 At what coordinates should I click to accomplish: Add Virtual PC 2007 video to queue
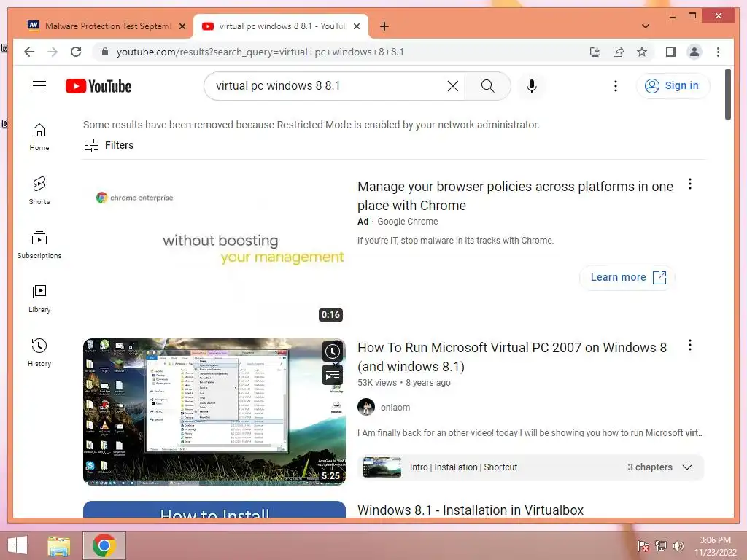[x=333, y=376]
